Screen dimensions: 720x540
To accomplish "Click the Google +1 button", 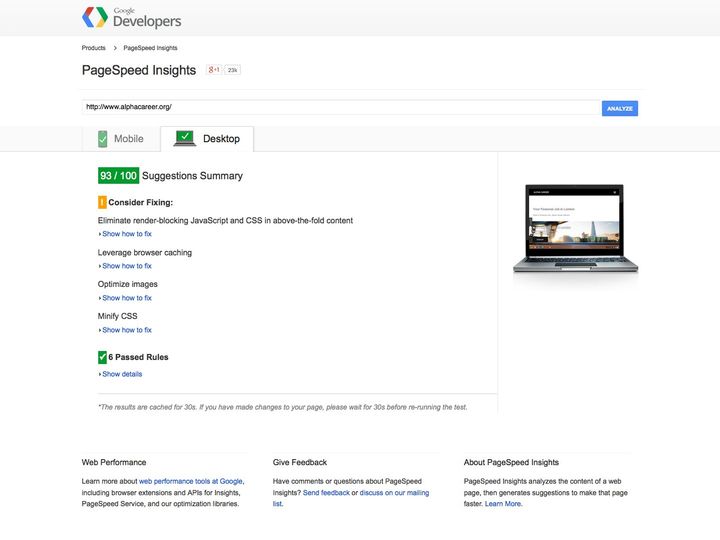I will [214, 70].
